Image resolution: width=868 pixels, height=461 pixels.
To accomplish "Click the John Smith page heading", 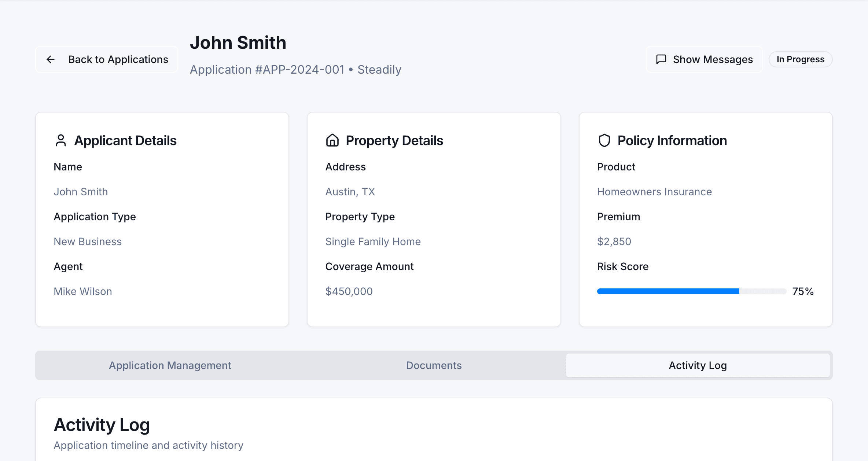I will (238, 43).
